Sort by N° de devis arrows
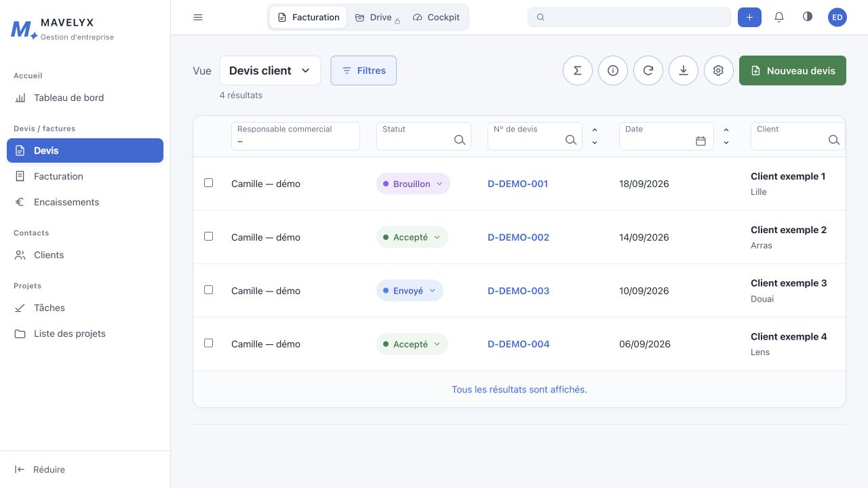 pos(595,136)
